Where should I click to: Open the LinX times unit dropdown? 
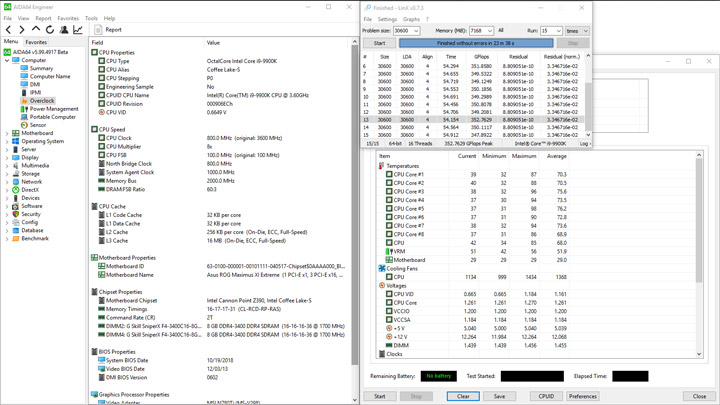[577, 31]
